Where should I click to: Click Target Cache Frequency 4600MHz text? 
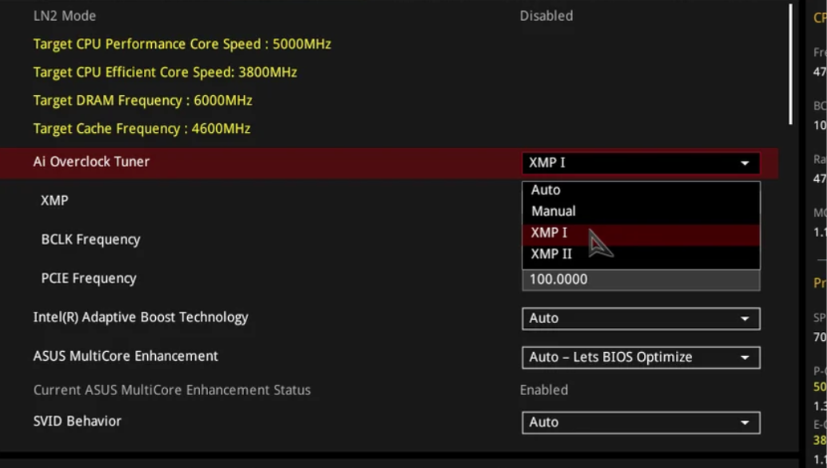(142, 129)
